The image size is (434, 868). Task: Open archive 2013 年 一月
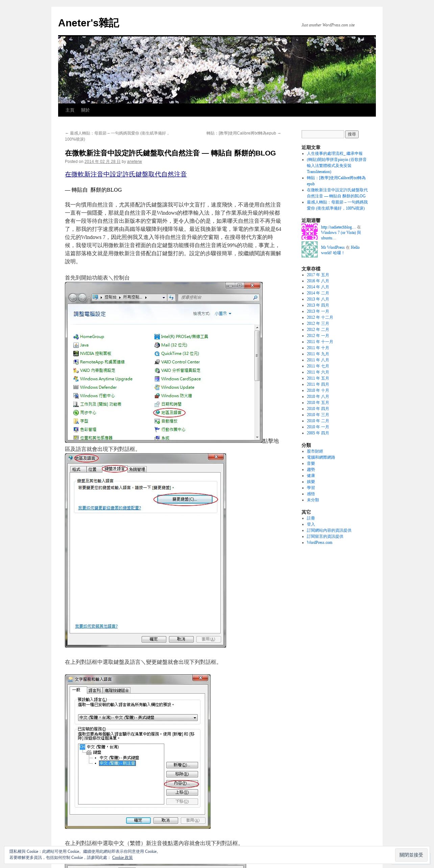(x=318, y=311)
